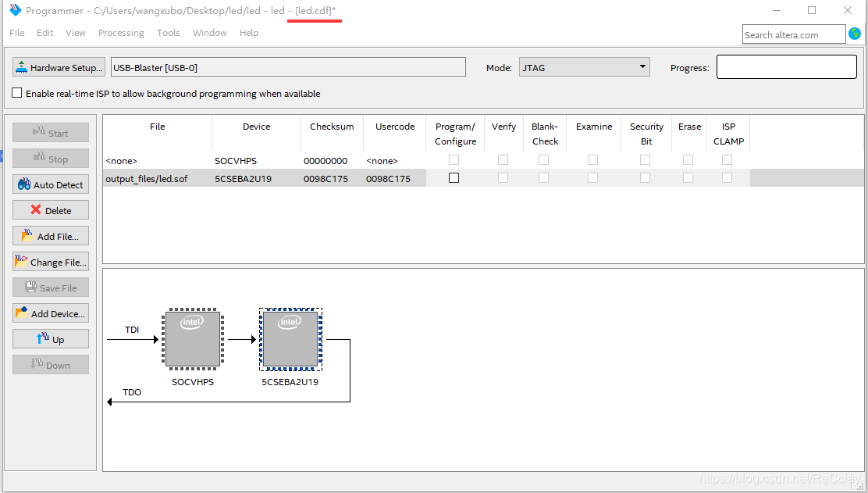
Task: Click the Device column header
Action: pos(256,133)
